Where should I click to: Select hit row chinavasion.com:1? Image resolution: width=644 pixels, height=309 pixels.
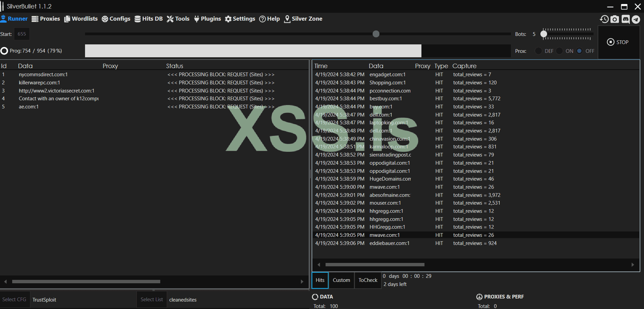(476, 139)
